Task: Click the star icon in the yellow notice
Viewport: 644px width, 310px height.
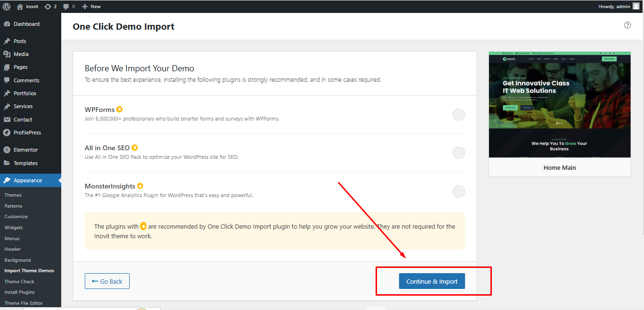Action: pyautogui.click(x=143, y=226)
